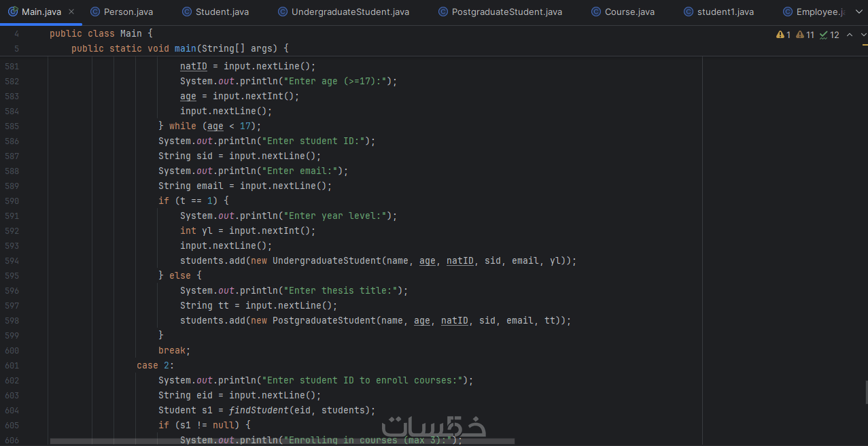Click the 'case 2:' label
The width and height of the screenshot is (868, 446).
pyautogui.click(x=156, y=365)
